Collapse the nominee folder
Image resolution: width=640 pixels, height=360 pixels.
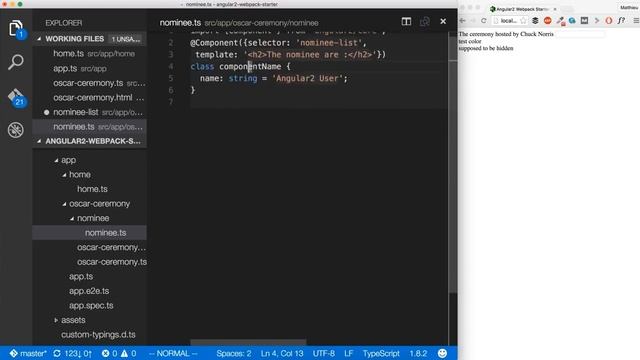pyautogui.click(x=72, y=218)
